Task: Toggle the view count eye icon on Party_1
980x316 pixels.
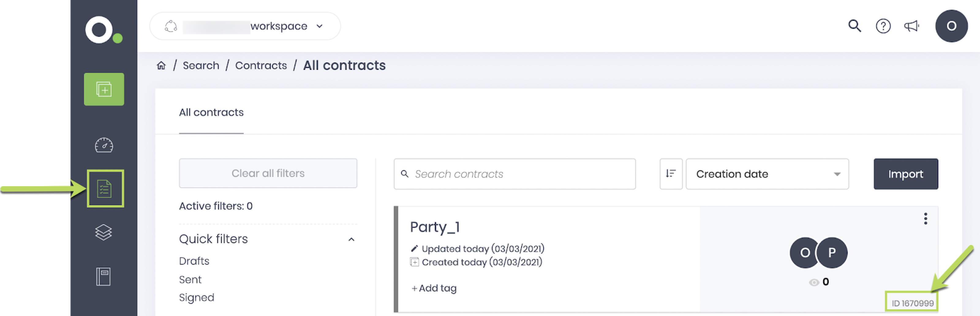Action: [814, 282]
